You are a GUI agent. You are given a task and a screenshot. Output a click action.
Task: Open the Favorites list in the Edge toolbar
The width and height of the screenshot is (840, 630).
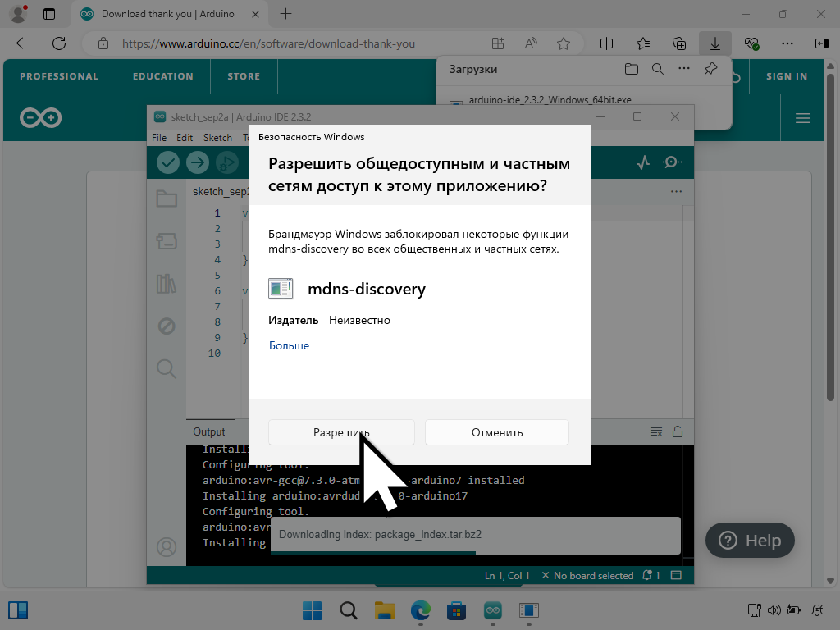tap(643, 43)
